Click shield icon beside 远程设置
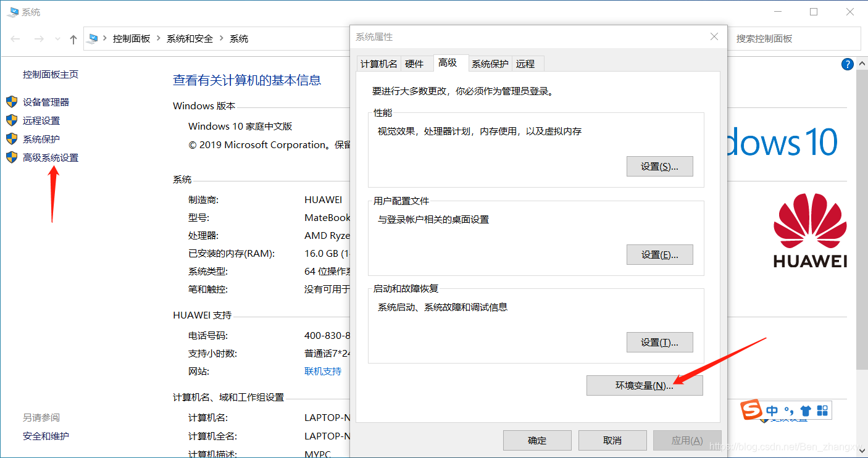This screenshot has height=458, width=868. pyautogui.click(x=12, y=120)
